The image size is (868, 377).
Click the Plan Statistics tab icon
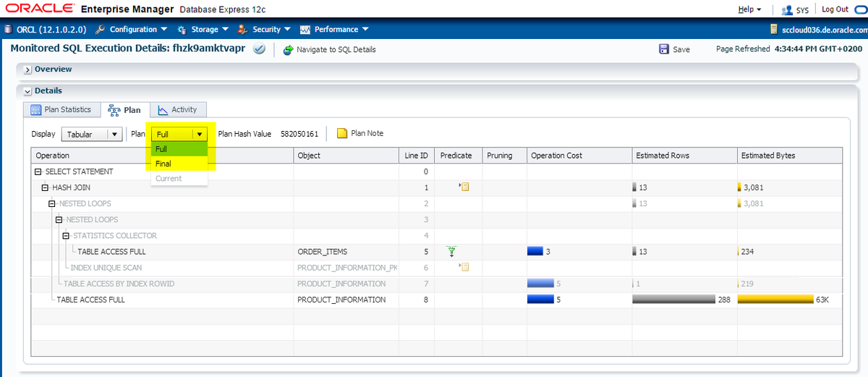35,110
